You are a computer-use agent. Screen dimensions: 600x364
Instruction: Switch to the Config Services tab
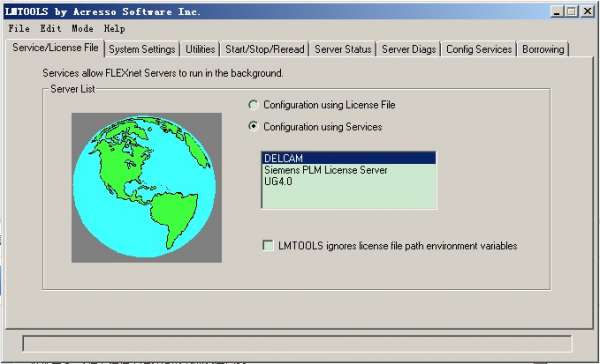(x=479, y=49)
